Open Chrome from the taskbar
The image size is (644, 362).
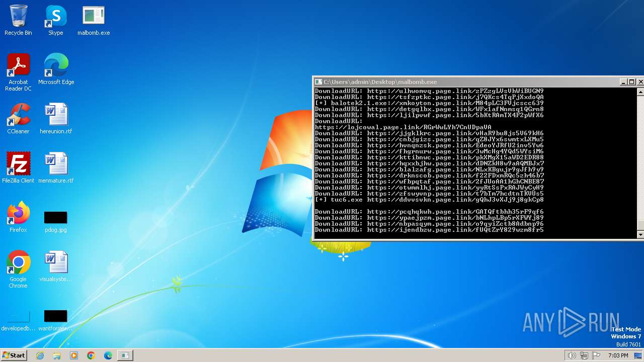(91, 355)
